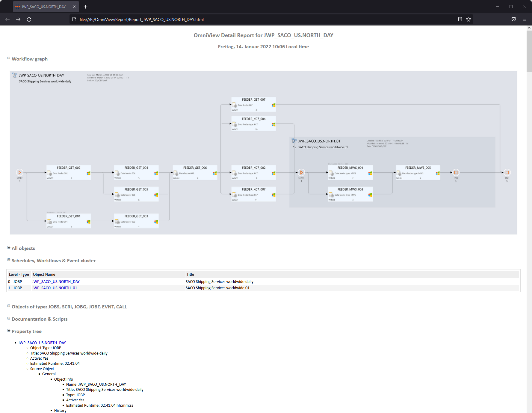Click the Windows icon on FEEDER_GET_007 node

coord(273,105)
